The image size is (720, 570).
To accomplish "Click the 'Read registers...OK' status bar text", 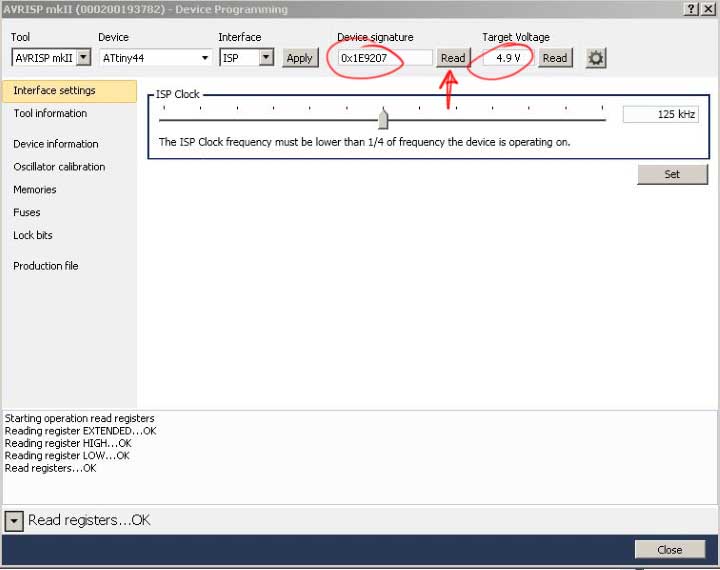I will (89, 520).
